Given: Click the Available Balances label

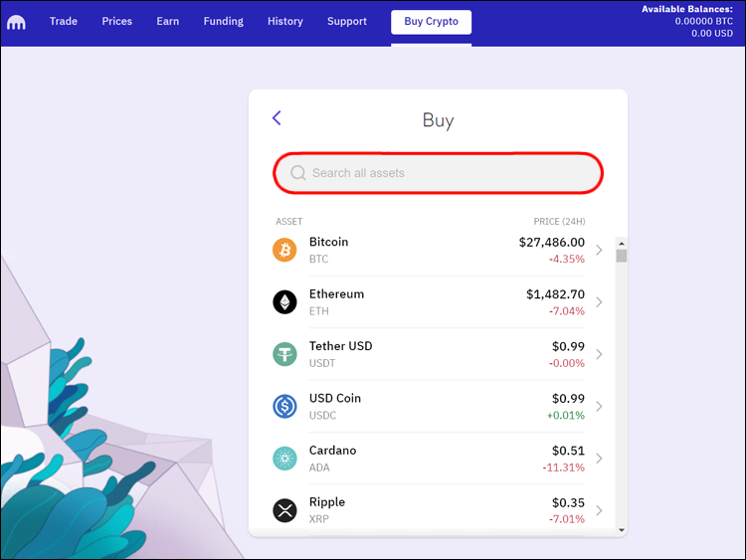Looking at the screenshot, I should point(687,9).
